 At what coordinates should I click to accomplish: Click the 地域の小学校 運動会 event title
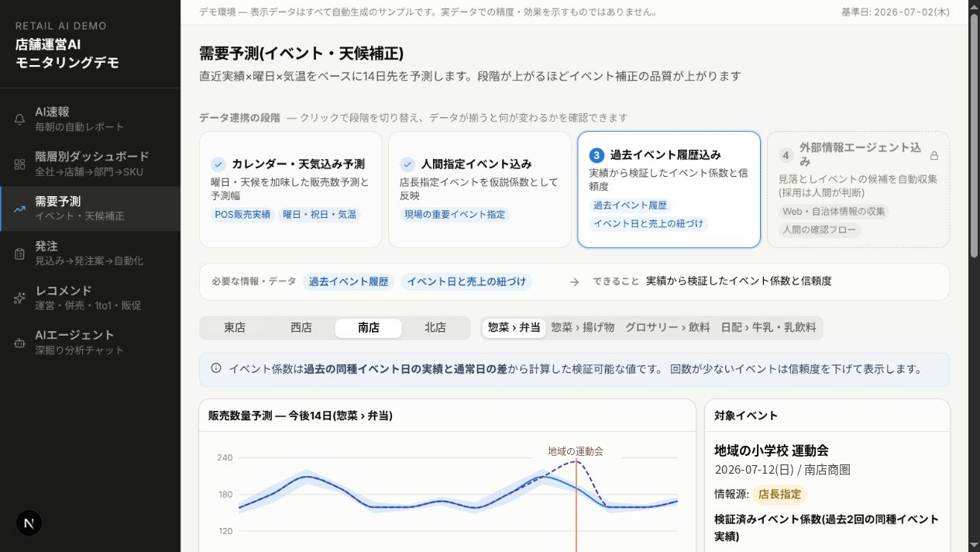click(x=772, y=450)
